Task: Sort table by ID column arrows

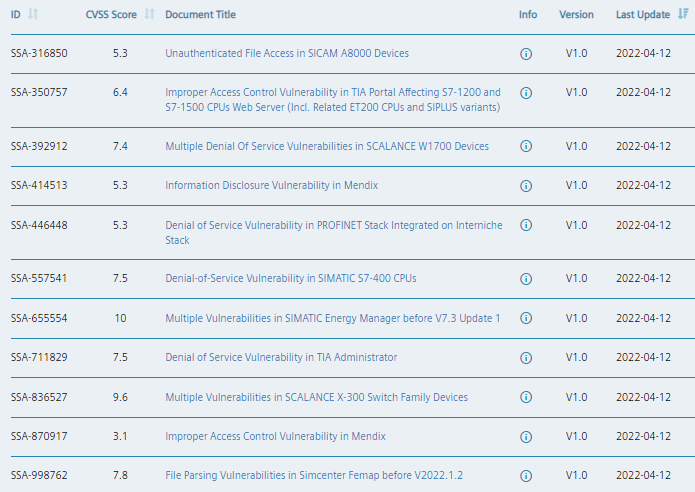Action: click(x=32, y=14)
